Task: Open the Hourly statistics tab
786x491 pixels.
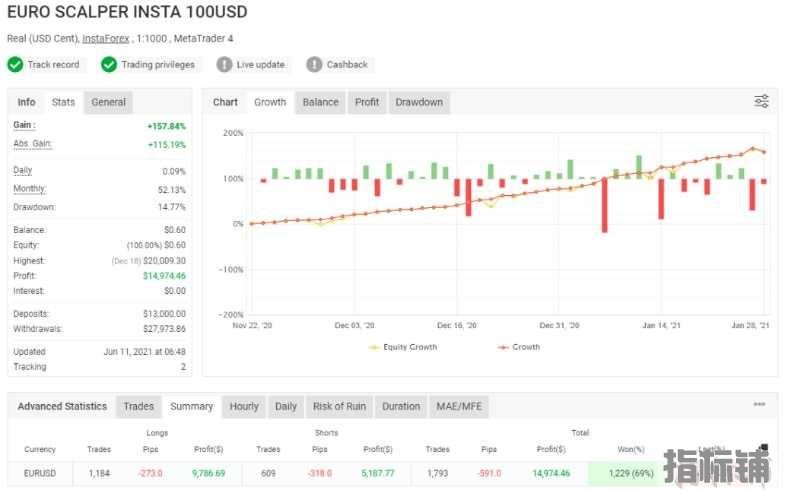Action: 244,406
